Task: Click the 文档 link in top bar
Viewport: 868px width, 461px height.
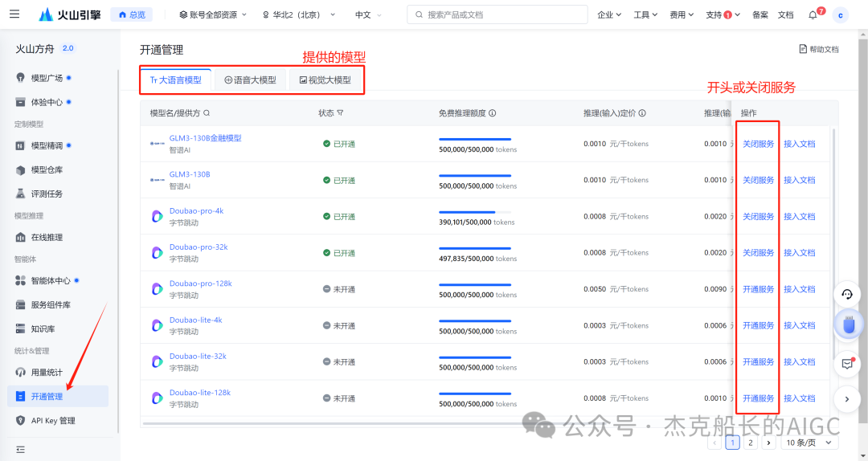Action: click(x=785, y=15)
